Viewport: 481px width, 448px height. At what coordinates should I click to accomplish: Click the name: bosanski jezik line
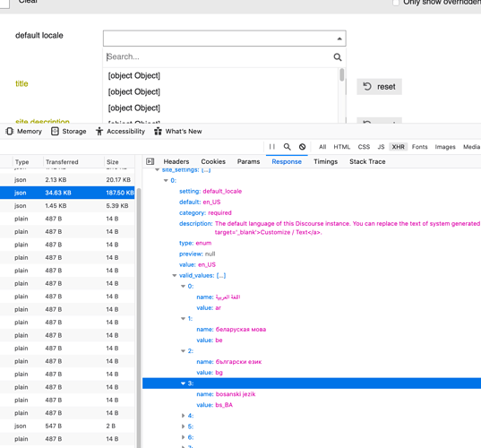click(226, 394)
